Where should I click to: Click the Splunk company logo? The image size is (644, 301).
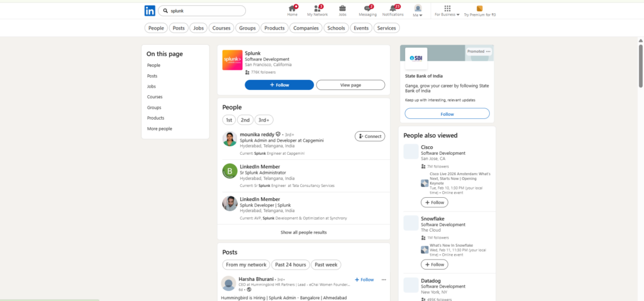232,60
